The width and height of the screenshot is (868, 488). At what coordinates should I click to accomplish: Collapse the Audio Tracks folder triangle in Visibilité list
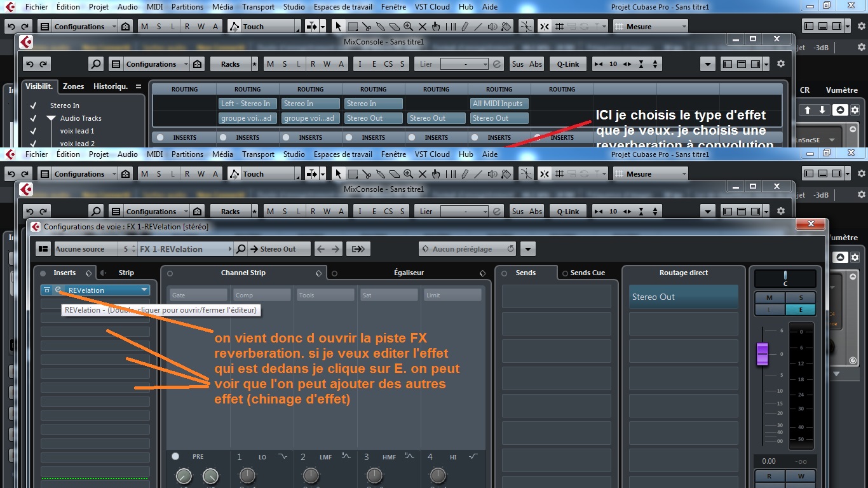click(50, 119)
